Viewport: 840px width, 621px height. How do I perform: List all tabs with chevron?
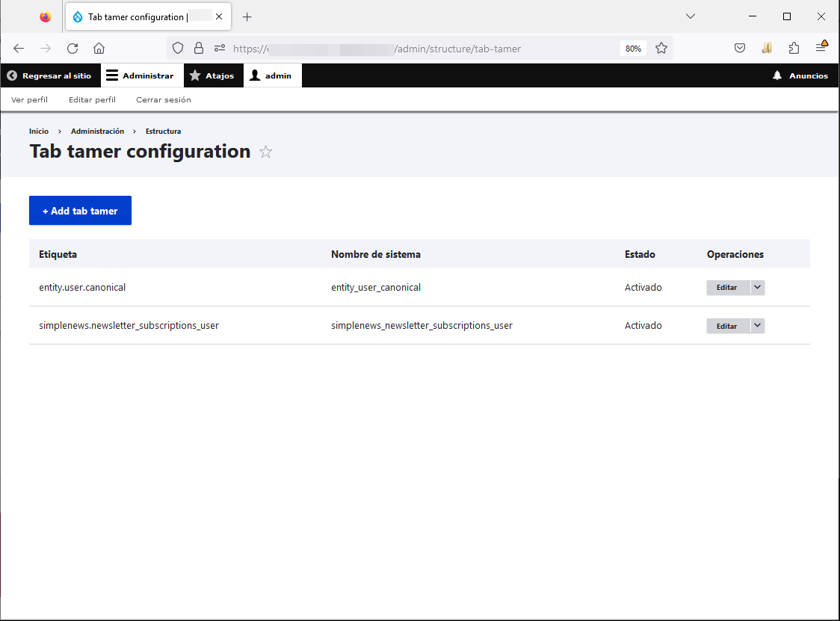coord(691,16)
